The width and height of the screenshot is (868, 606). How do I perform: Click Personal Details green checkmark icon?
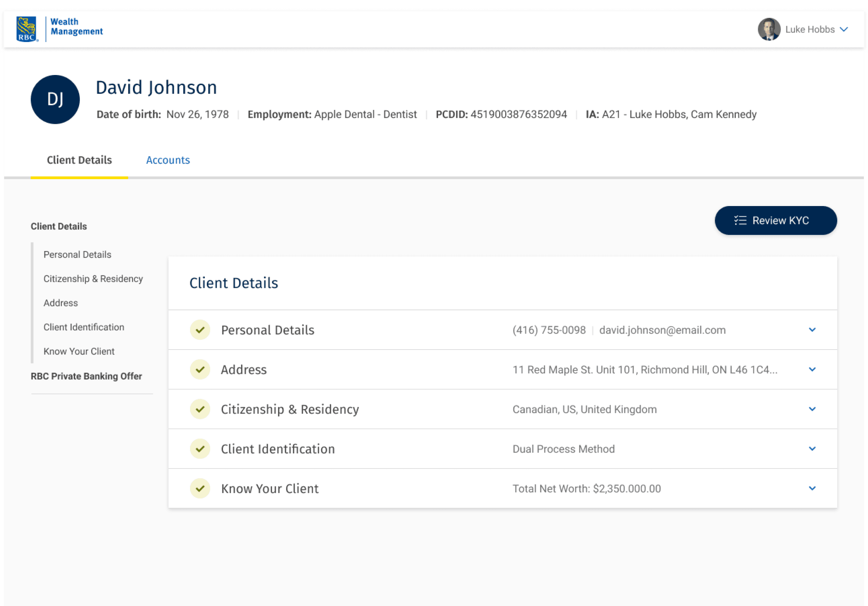click(x=200, y=330)
